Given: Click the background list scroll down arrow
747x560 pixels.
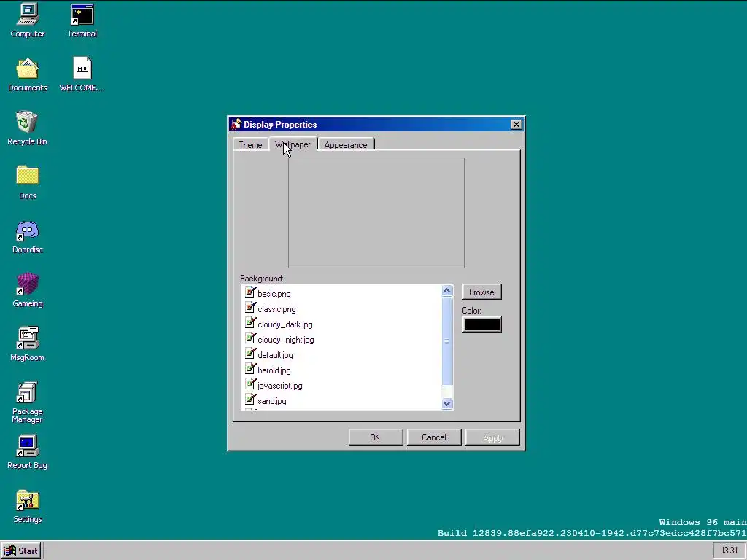Looking at the screenshot, I should click(x=447, y=403).
